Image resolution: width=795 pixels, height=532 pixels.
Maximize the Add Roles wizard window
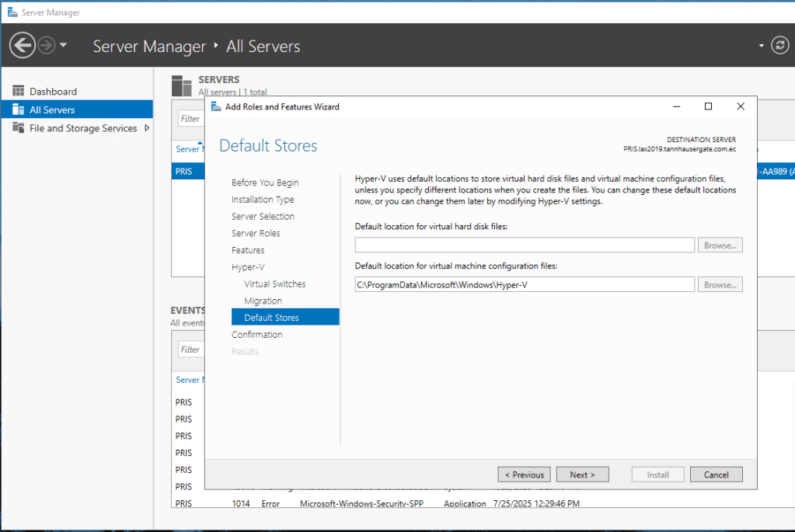point(708,106)
